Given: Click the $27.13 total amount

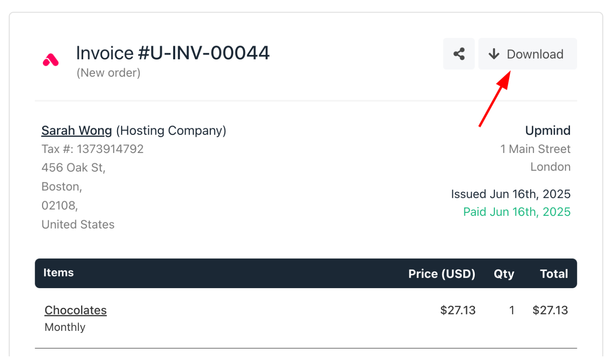Looking at the screenshot, I should click(550, 310).
